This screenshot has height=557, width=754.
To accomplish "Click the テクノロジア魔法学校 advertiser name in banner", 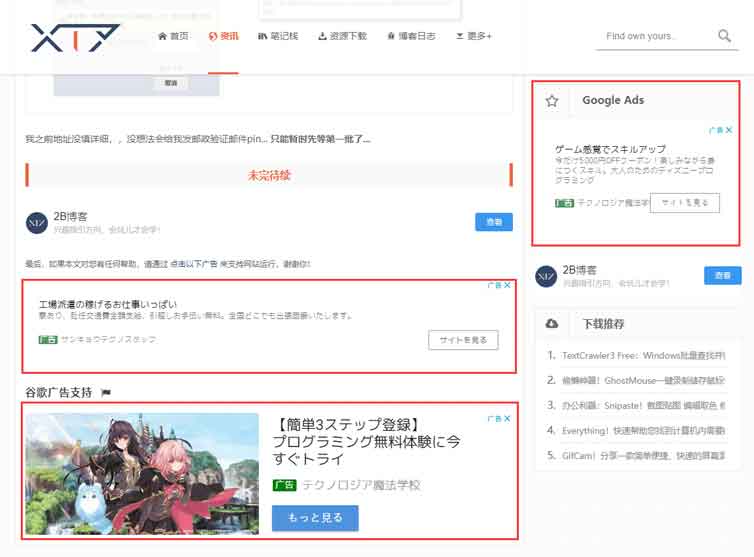I will click(x=361, y=485).
